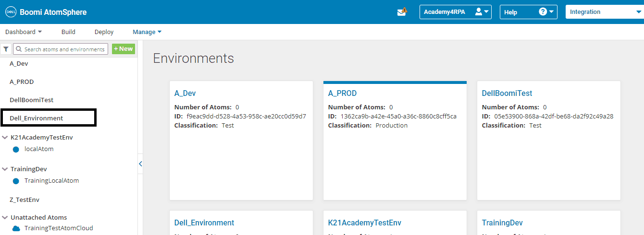Select Z_TestEnv in the sidebar list
Viewport: 644px width, 235px height.
coord(25,200)
